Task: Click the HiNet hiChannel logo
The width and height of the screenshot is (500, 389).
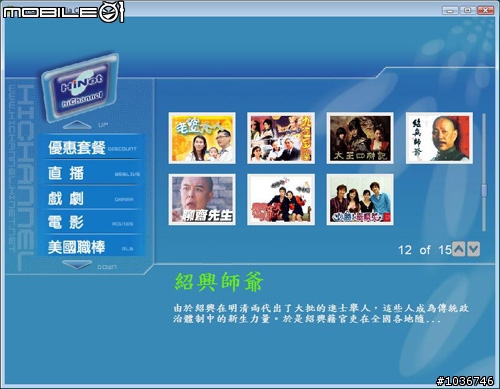Action: click(80, 87)
